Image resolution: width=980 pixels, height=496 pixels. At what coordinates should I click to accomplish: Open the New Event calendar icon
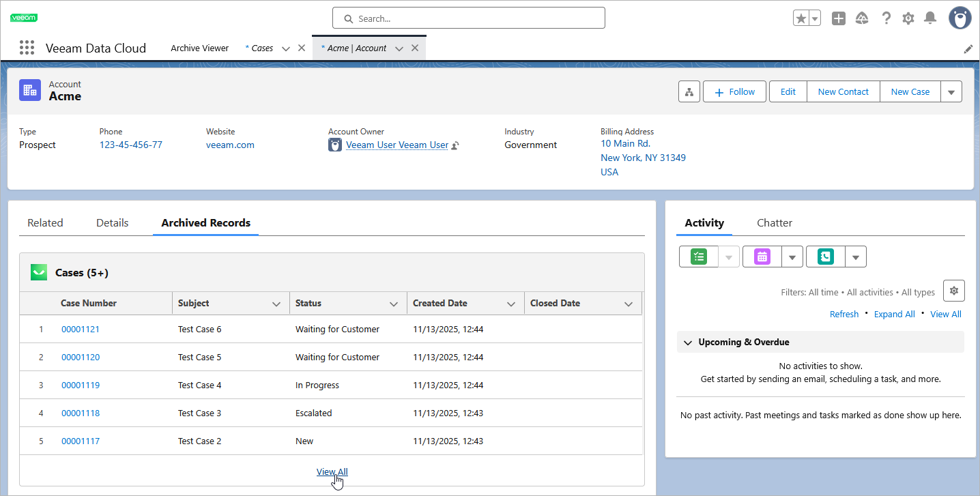[x=762, y=256]
